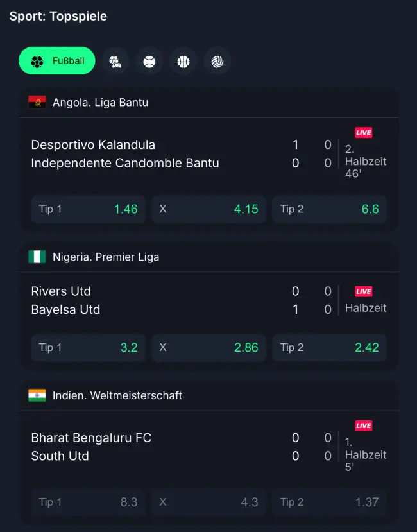Enable Tip 2 bet on Bayelsa Utd
This screenshot has width=417, height=532.
[x=329, y=347]
